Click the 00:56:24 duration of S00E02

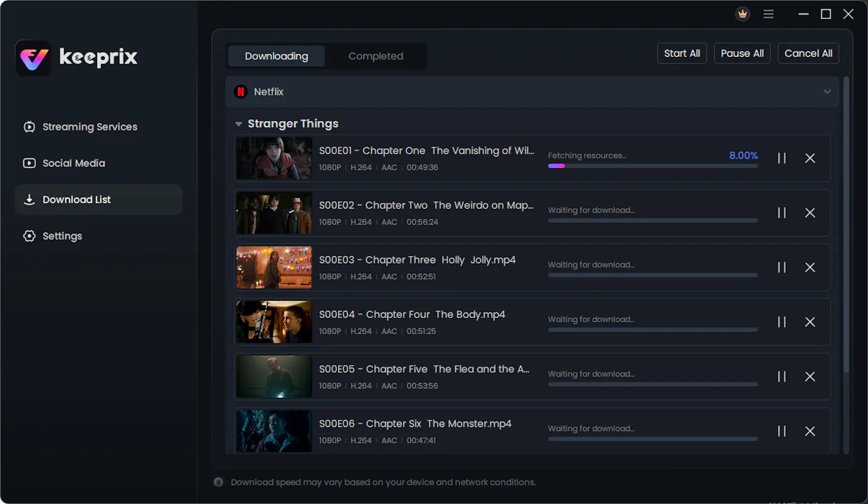422,222
